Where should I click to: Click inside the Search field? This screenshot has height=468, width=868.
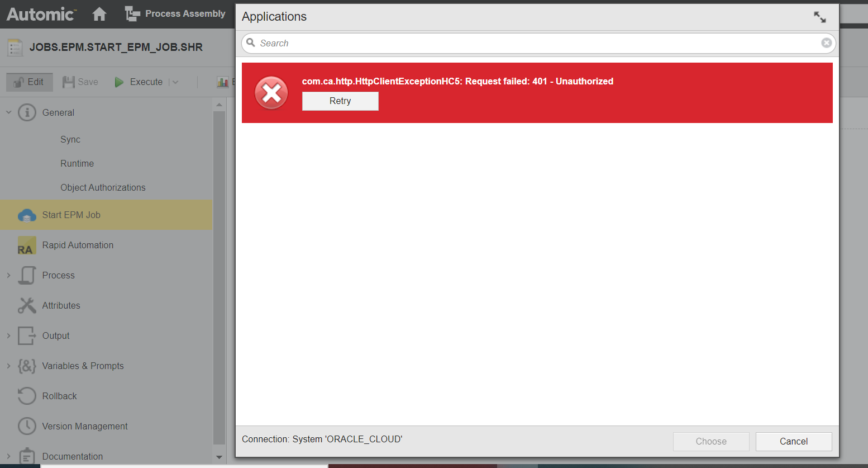coord(391,42)
